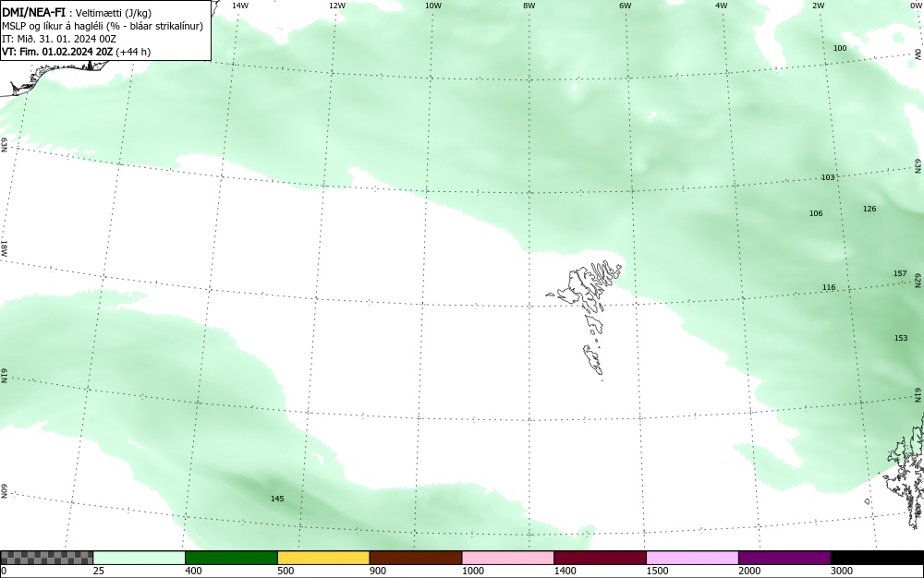Click the legend value 1500
The width and height of the screenshot is (924, 578).
(x=657, y=571)
